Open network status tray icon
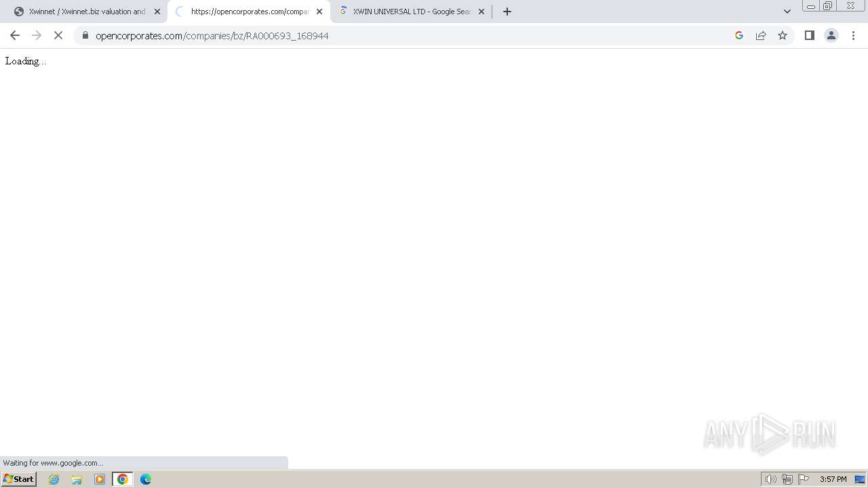 787,479
